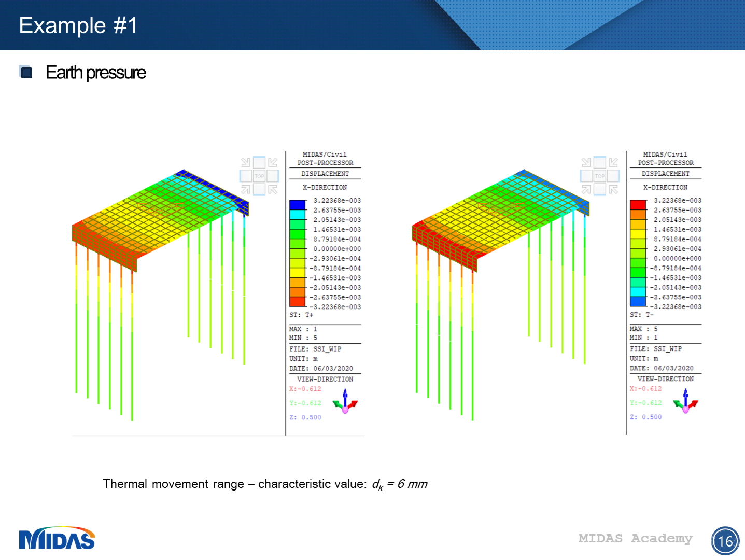Pick the dark blue swatch in left legend
Image resolution: width=745 pixels, height=560 pixels.
click(297, 205)
